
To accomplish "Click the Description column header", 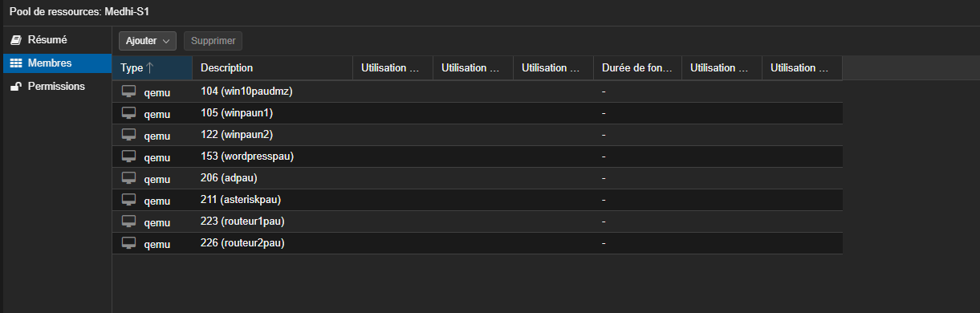I will coord(273,68).
